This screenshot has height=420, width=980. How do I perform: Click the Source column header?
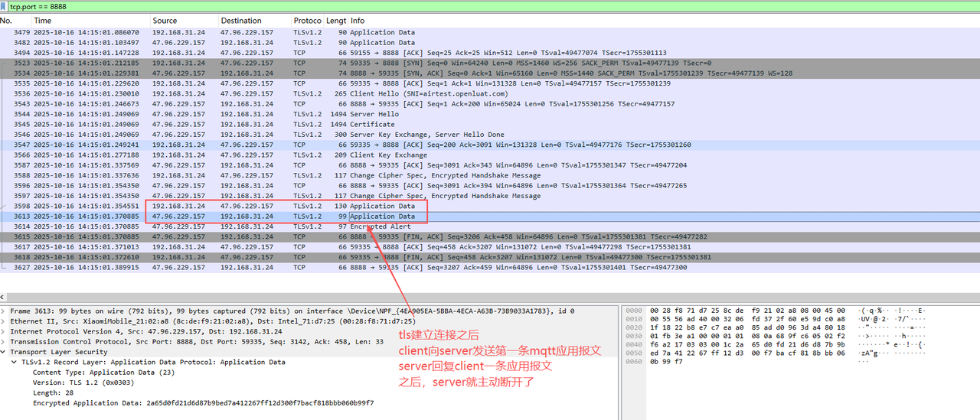click(165, 21)
